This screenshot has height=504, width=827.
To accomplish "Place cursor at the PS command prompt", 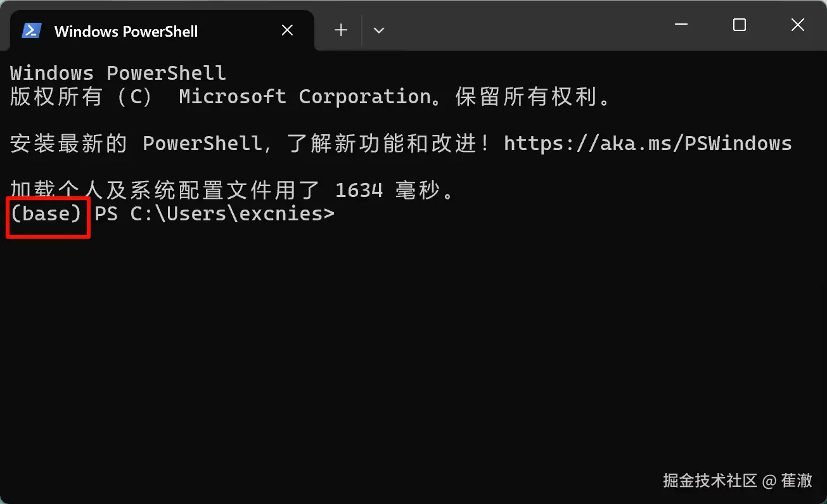I will point(345,213).
